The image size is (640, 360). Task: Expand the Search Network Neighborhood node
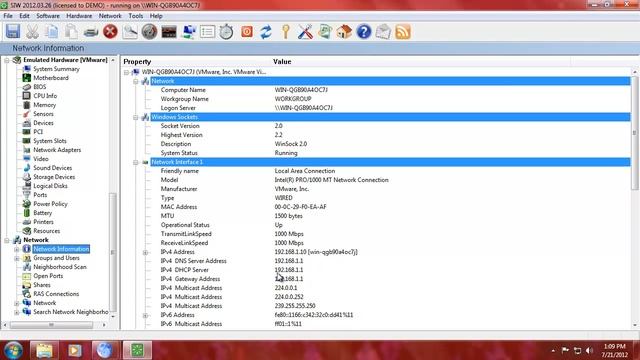[17, 312]
